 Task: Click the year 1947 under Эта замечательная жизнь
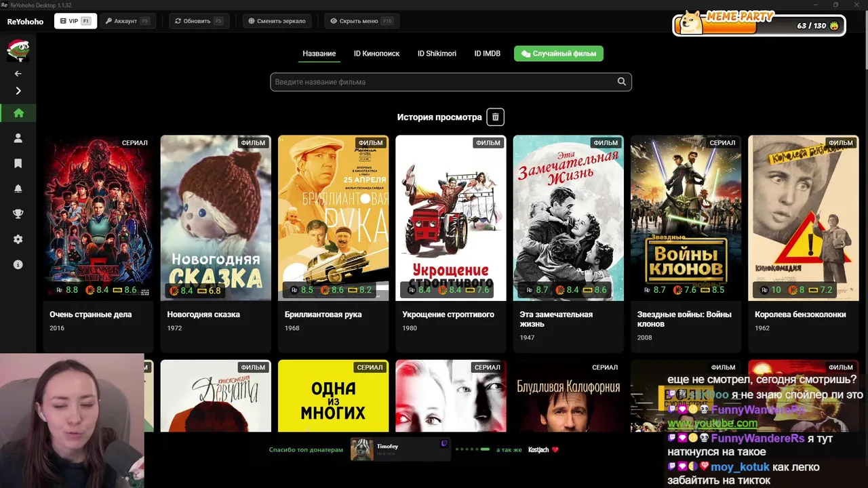click(x=527, y=338)
